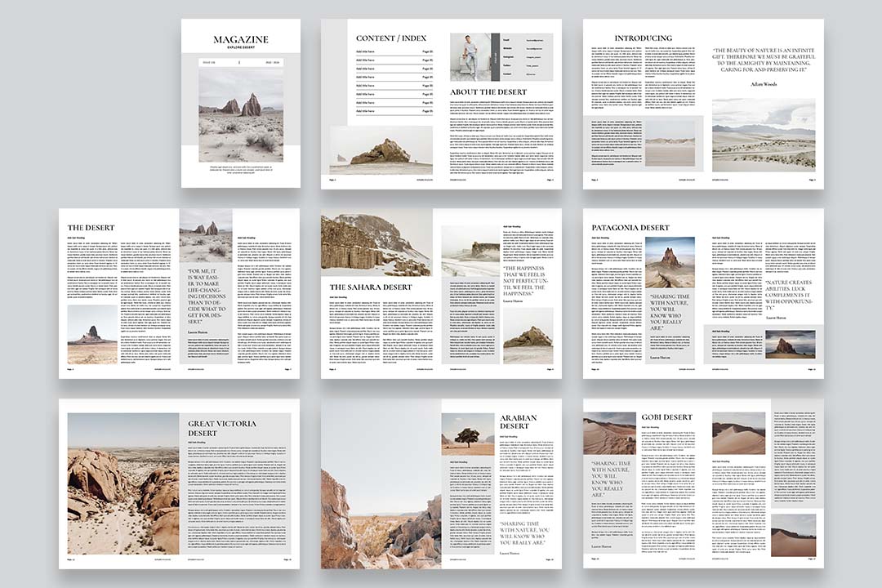Select the BEAUTY OF NATURE quote
This screenshot has height=588, width=882.
[x=764, y=60]
